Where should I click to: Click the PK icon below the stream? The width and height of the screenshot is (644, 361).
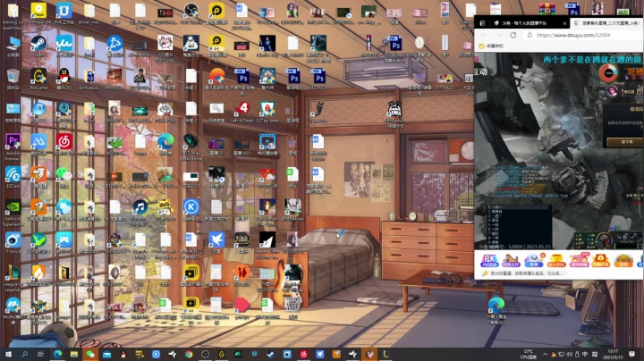(488, 261)
